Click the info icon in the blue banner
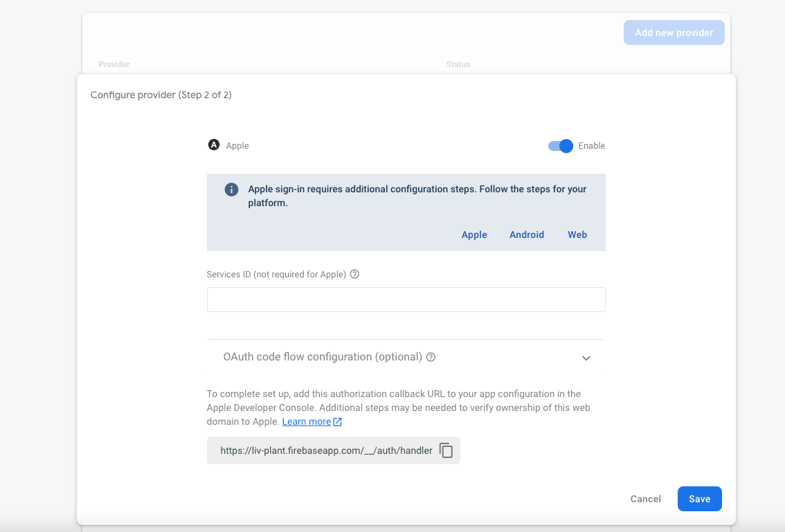 231,188
